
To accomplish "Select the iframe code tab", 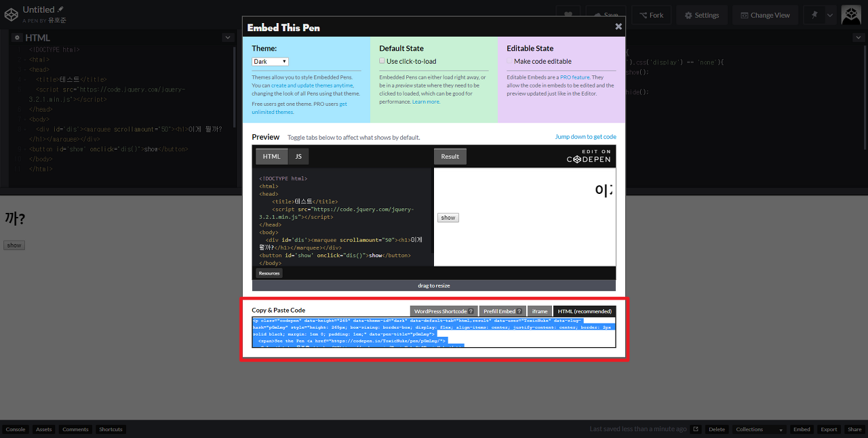I will (540, 311).
